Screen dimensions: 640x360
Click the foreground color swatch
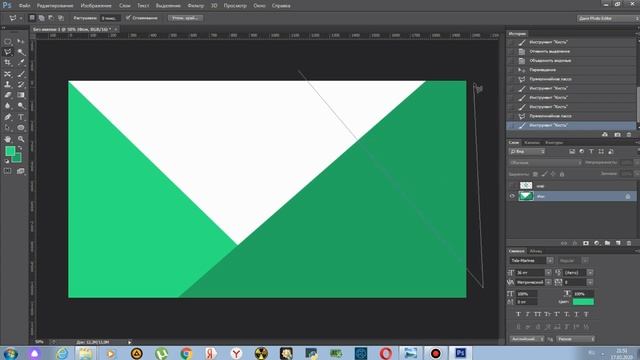point(10,151)
